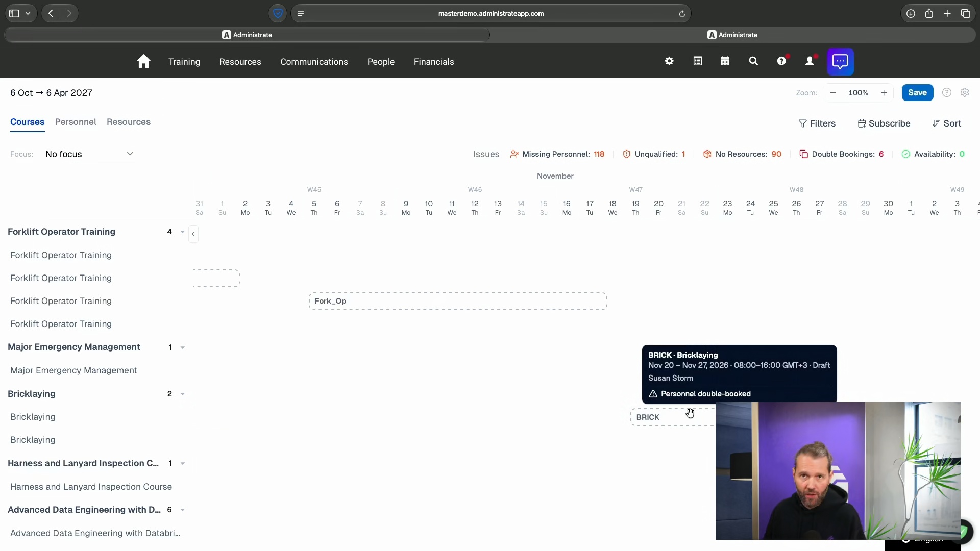Open Sort options
Viewport: 980px width, 551px height.
click(x=947, y=123)
